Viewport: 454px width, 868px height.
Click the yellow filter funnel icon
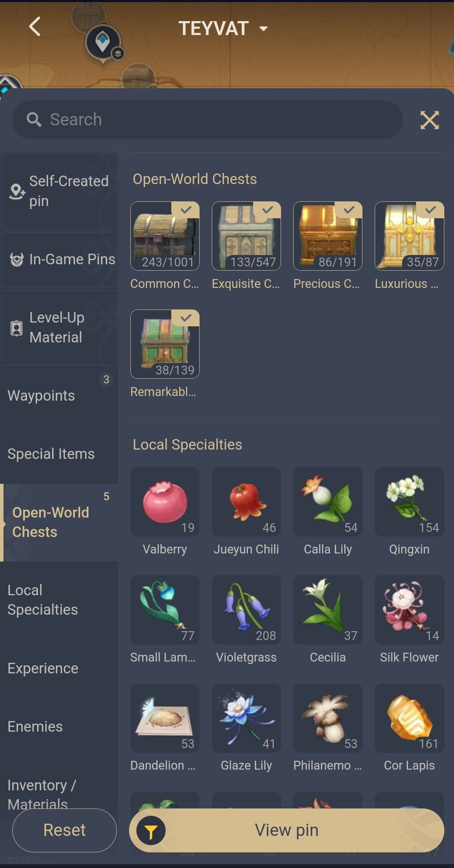(x=151, y=830)
